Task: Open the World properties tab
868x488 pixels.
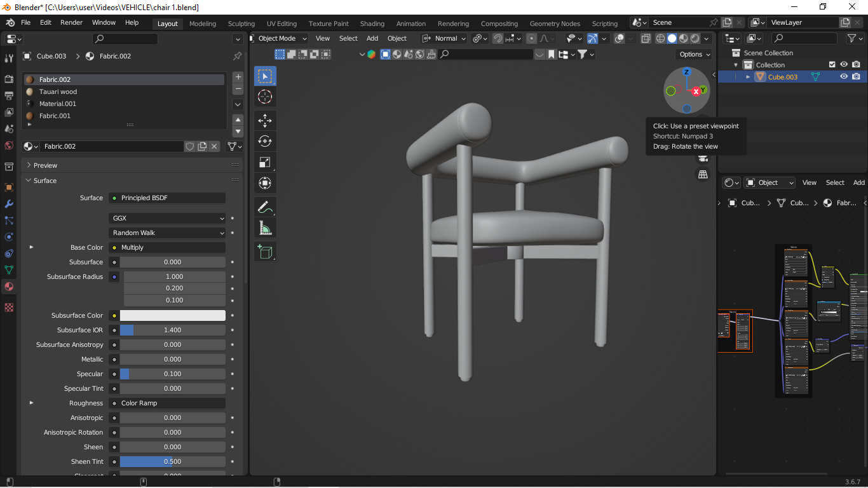Action: [9, 146]
